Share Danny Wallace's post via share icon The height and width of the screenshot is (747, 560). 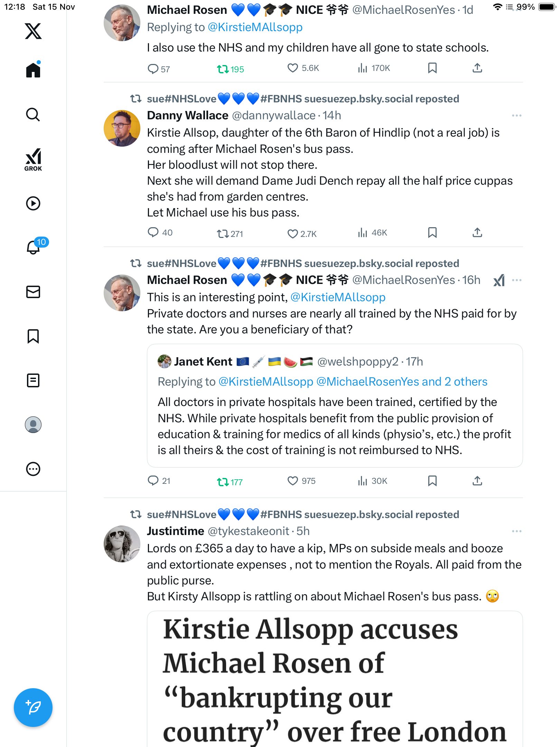click(x=477, y=233)
